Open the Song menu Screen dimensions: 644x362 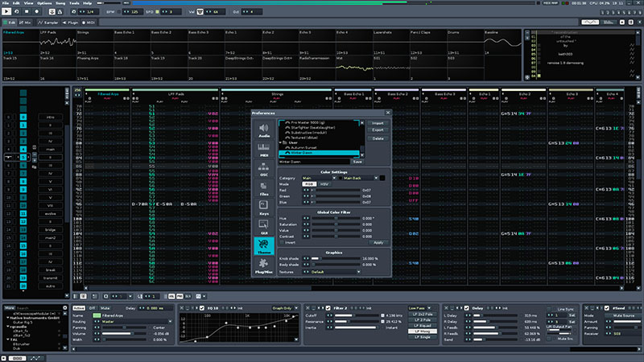(60, 3)
